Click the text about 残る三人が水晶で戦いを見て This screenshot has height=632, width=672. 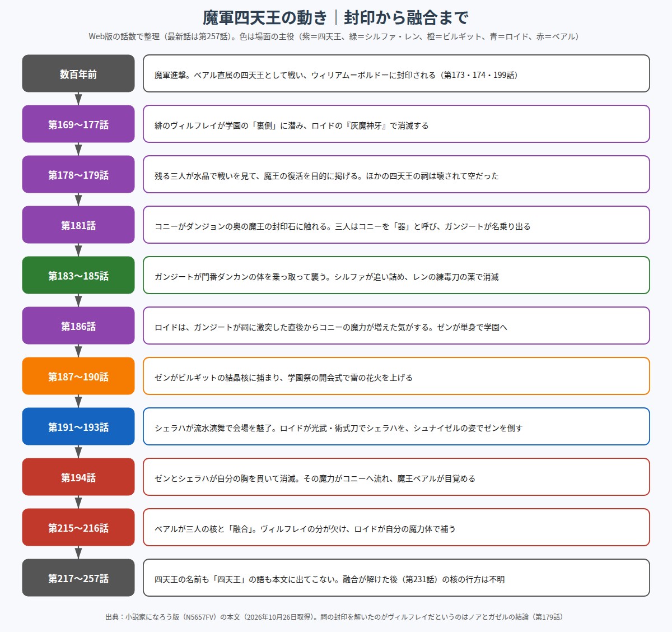click(x=326, y=176)
